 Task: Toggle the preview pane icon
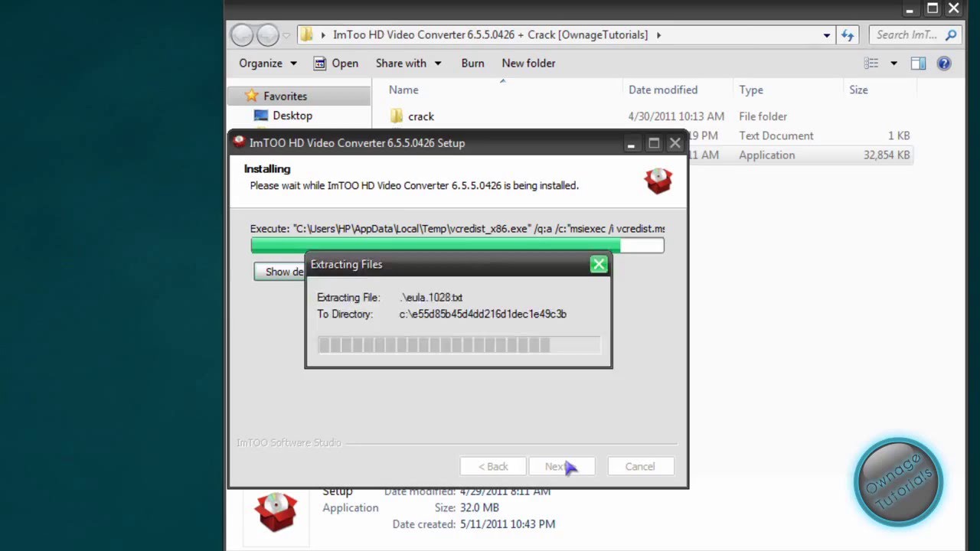918,64
